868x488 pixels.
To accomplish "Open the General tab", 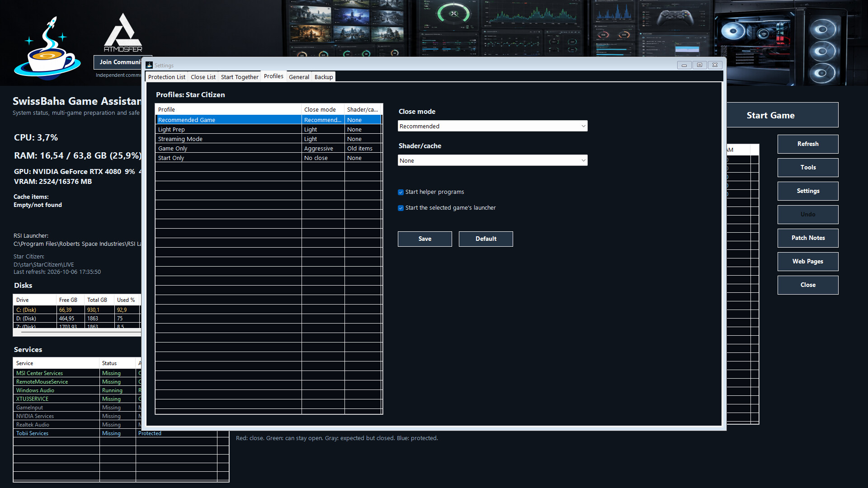I will pyautogui.click(x=299, y=77).
